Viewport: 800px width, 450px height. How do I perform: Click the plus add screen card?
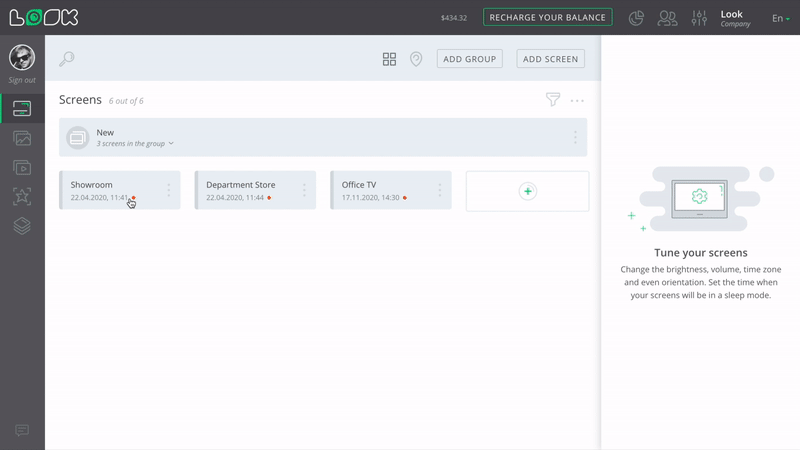click(528, 191)
